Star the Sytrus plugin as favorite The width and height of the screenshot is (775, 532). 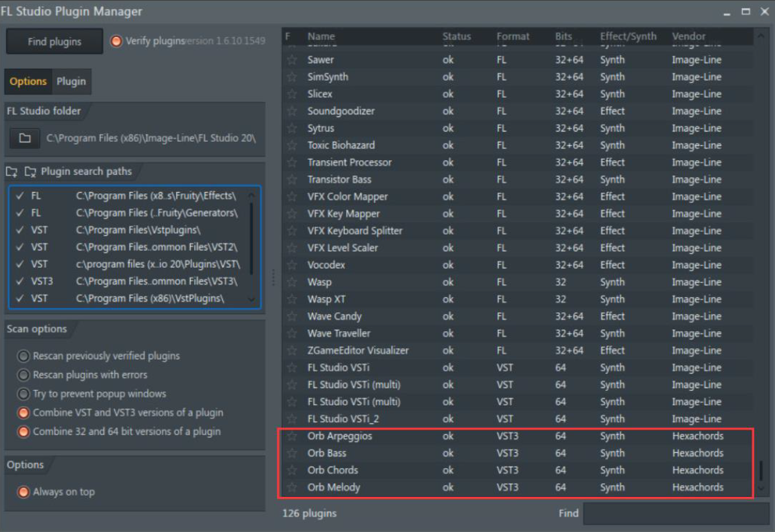[293, 128]
